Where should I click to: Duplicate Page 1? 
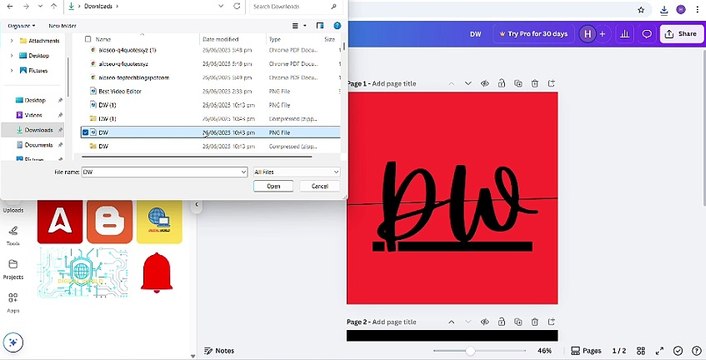[518, 84]
